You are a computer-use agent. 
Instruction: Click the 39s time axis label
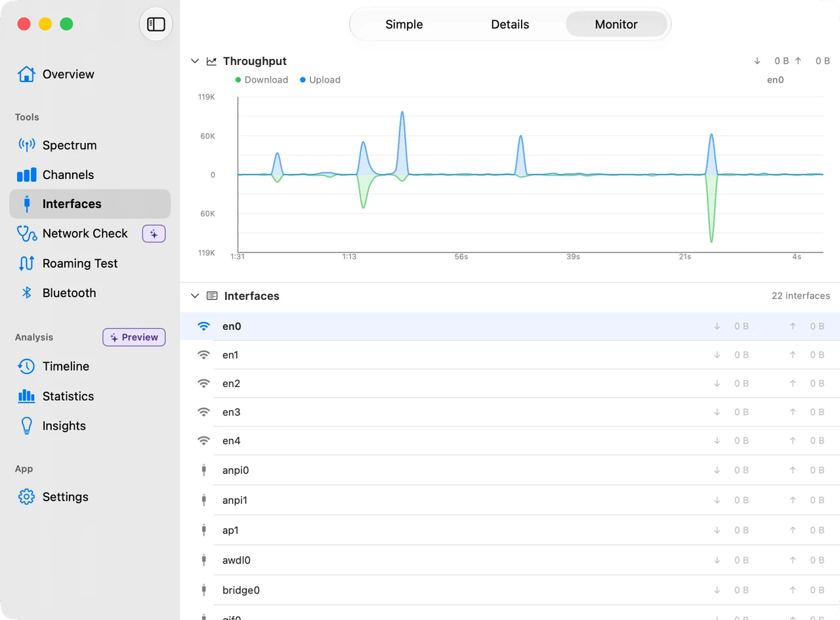(x=573, y=257)
